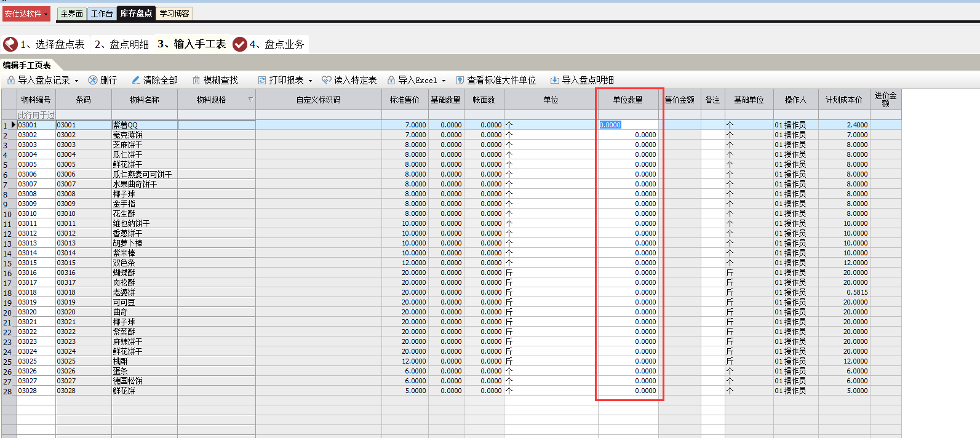
Task: Select the 瓜仁燕麦可可饼干 name cell
Action: 145,174
